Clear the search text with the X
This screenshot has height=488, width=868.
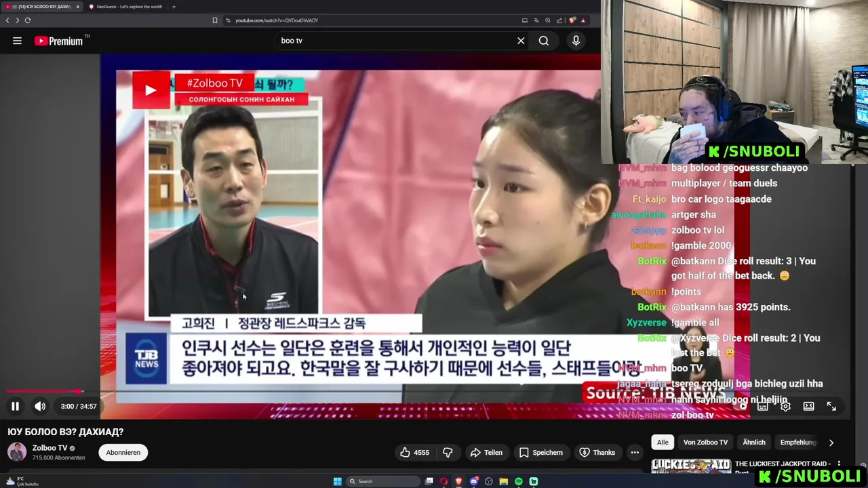(521, 41)
